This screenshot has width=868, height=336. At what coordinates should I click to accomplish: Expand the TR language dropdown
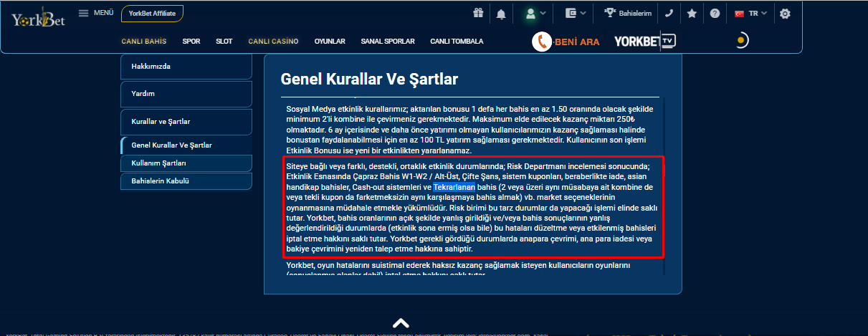pos(750,13)
